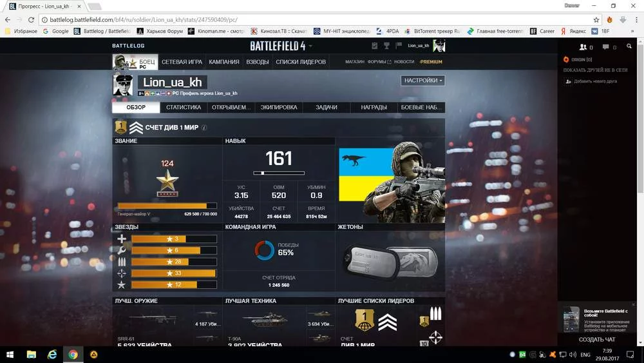Click the division 1 gold badge in leaderboard header

click(121, 128)
